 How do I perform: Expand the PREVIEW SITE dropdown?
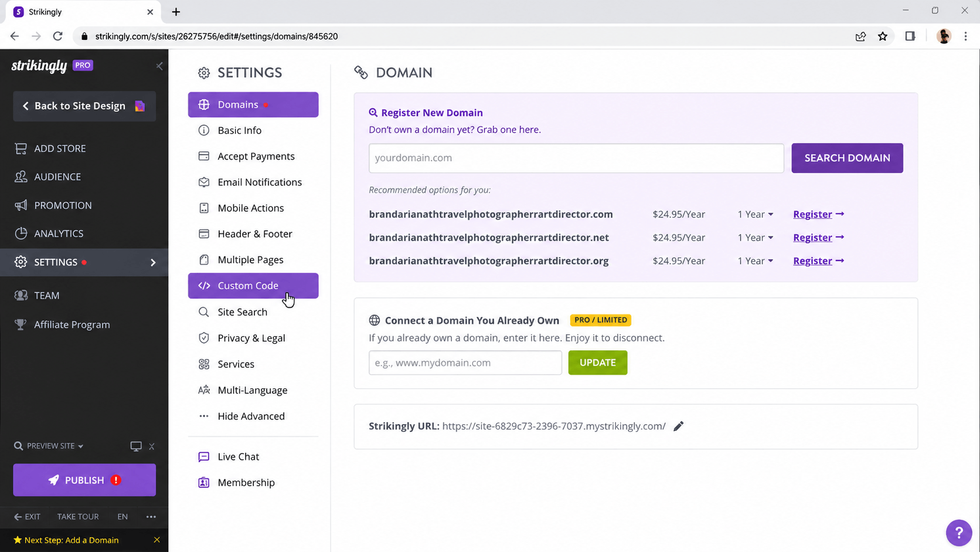click(49, 446)
